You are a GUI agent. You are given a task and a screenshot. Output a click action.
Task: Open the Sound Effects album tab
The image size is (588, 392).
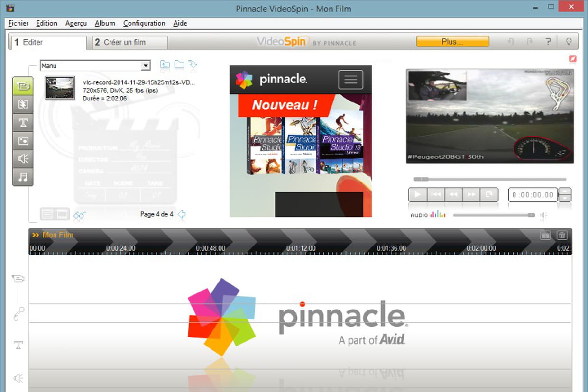point(23,159)
